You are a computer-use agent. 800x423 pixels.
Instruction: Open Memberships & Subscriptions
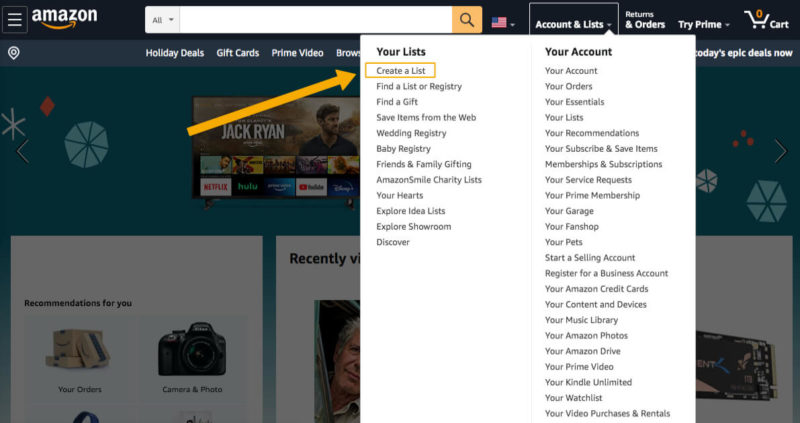point(604,164)
